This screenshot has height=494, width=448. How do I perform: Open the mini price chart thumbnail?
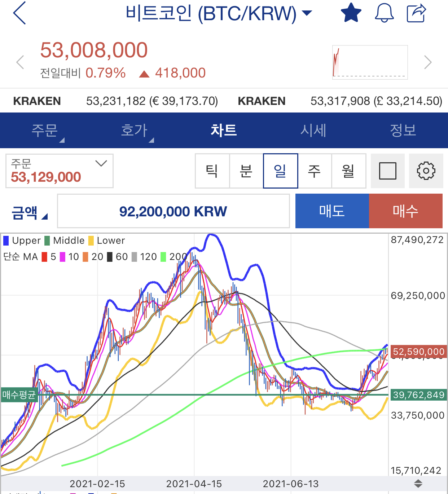[370, 62]
